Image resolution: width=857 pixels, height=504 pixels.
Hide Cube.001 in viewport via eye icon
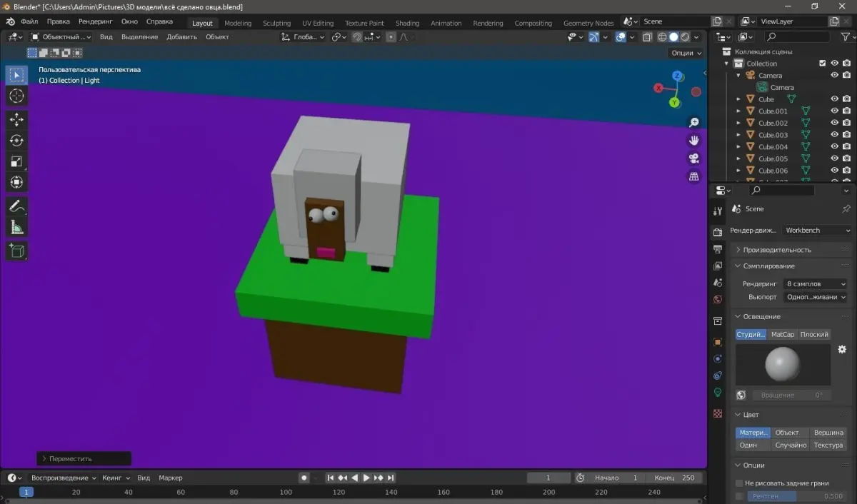click(834, 111)
